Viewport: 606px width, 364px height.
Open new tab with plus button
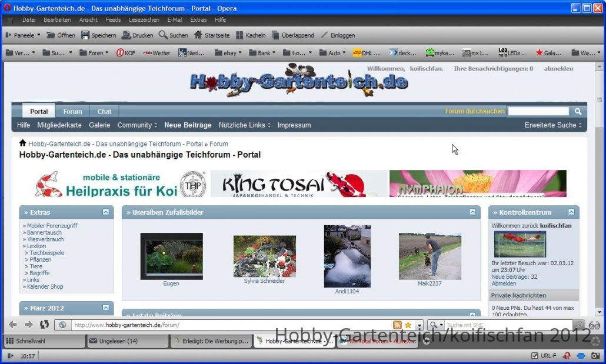pos(427,341)
